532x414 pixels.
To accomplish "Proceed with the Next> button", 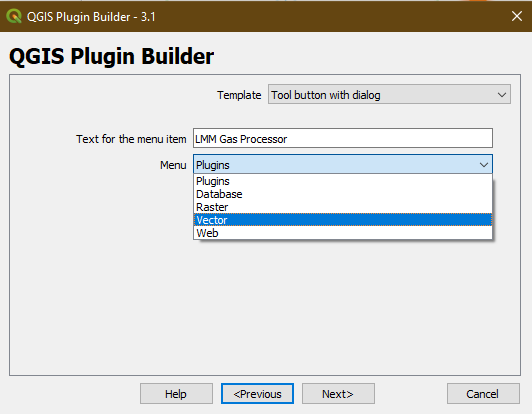I will pyautogui.click(x=338, y=394).
